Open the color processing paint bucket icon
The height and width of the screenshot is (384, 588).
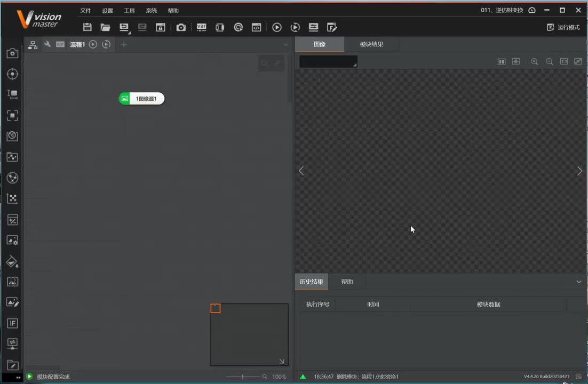(x=12, y=261)
